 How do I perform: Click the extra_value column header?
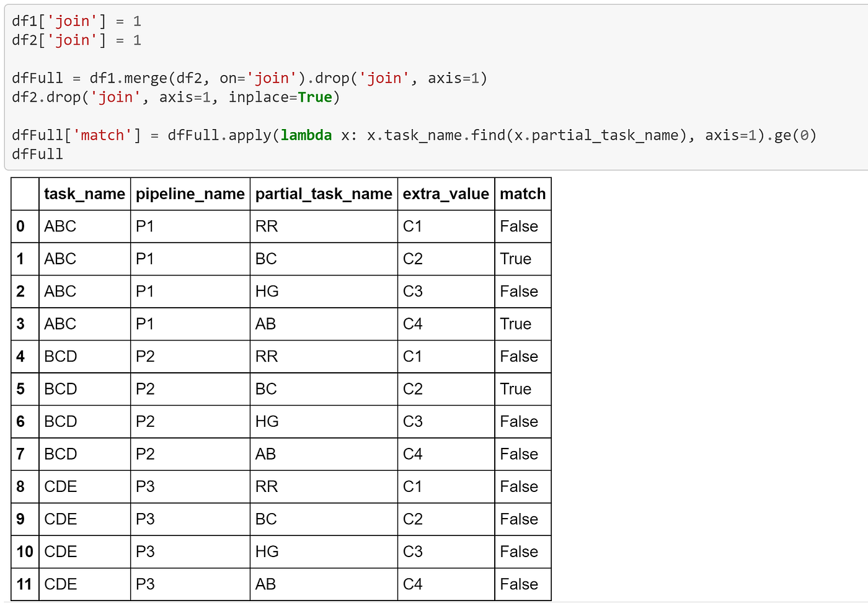click(445, 194)
